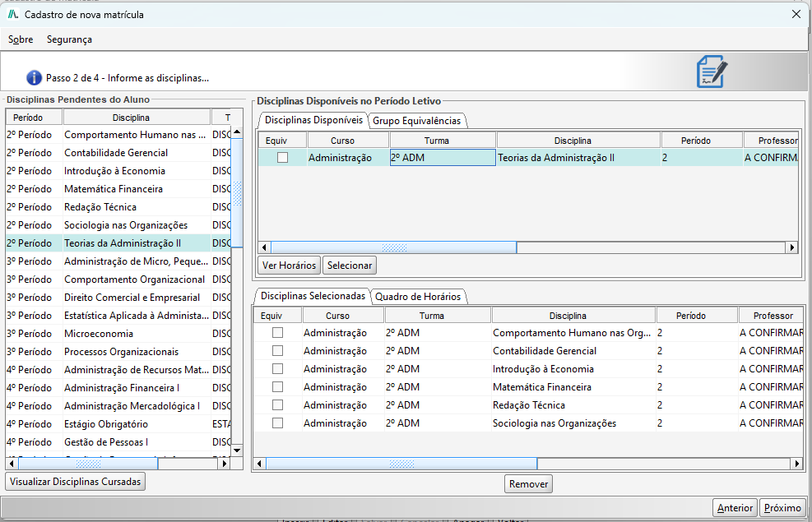Switch to Quadro de Horários tab

tap(418, 297)
